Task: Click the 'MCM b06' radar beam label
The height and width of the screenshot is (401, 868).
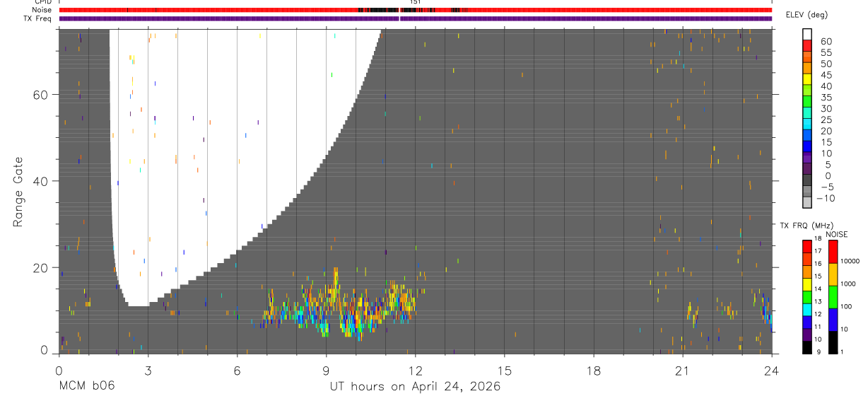Action: (x=86, y=386)
